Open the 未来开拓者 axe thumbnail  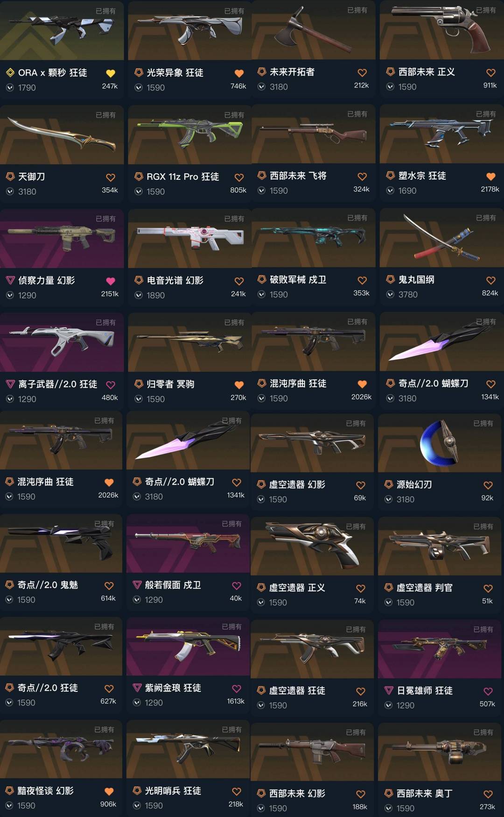coord(313,30)
